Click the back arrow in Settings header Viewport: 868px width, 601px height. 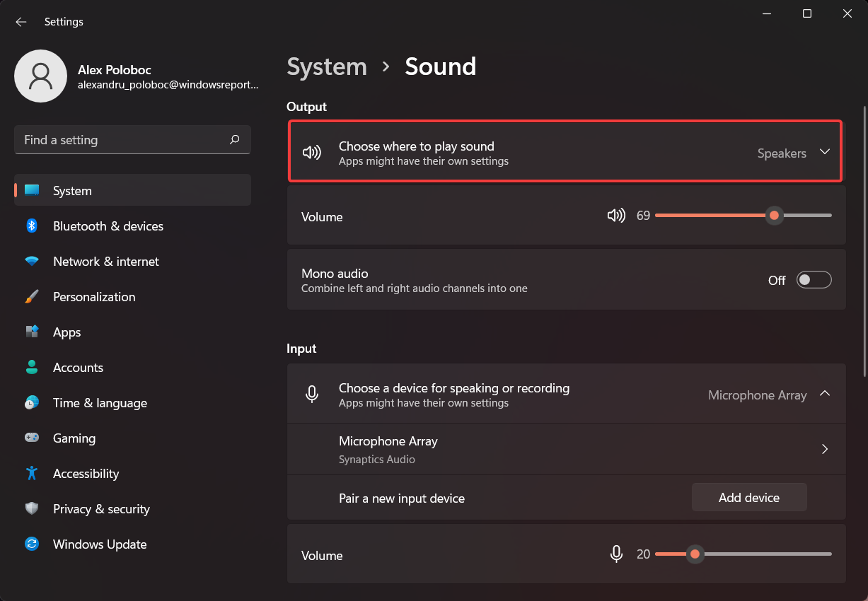click(21, 22)
